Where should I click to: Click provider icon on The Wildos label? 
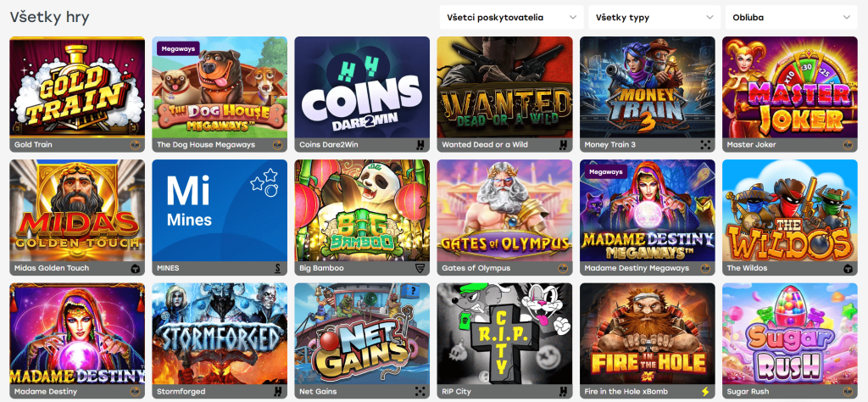(848, 269)
